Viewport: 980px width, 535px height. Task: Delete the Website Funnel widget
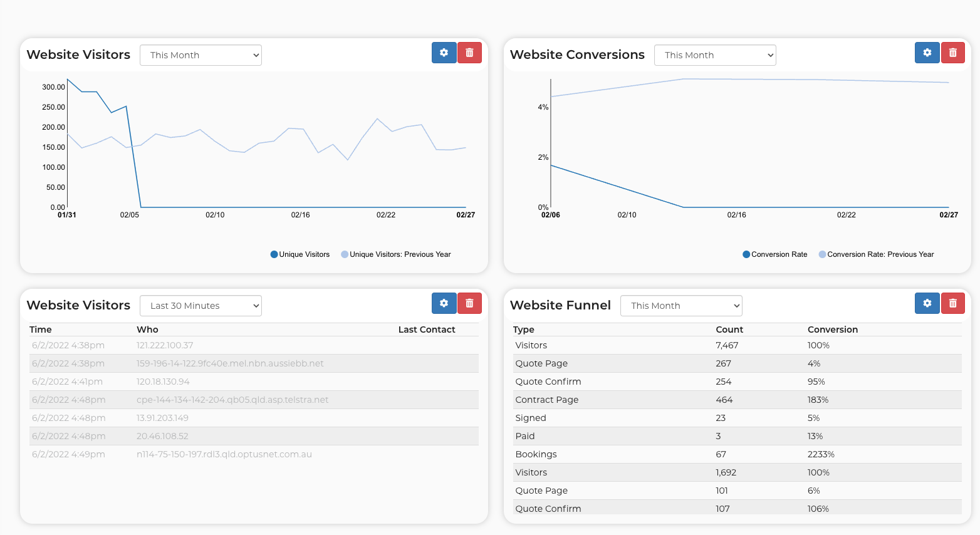pos(952,303)
